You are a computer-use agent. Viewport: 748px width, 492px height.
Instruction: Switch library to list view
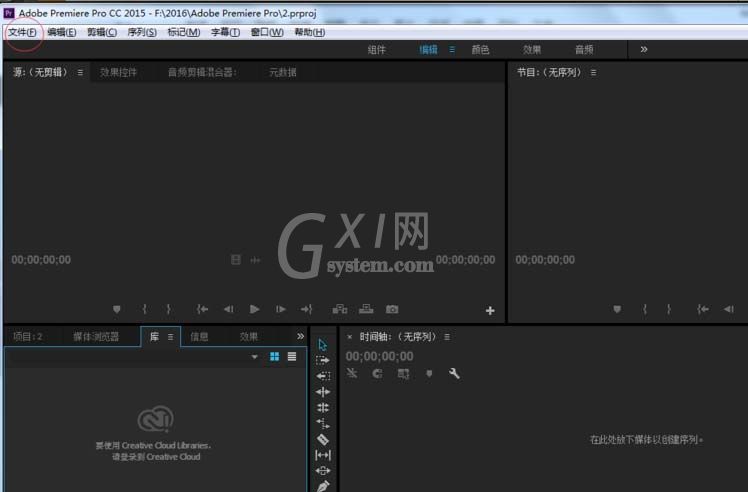(291, 356)
